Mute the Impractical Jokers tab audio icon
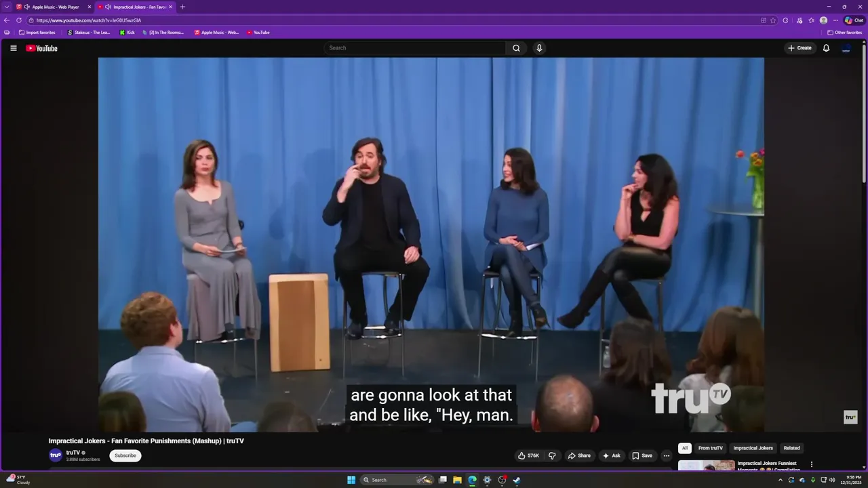 coord(108,7)
